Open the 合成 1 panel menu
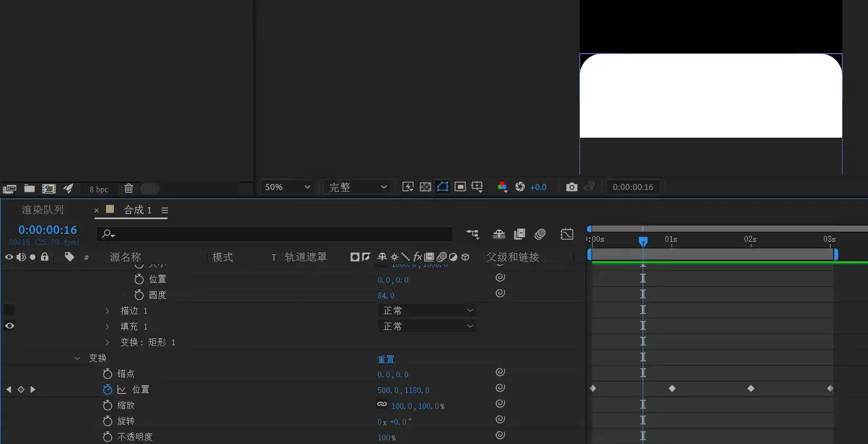This screenshot has width=868, height=444. coord(165,210)
